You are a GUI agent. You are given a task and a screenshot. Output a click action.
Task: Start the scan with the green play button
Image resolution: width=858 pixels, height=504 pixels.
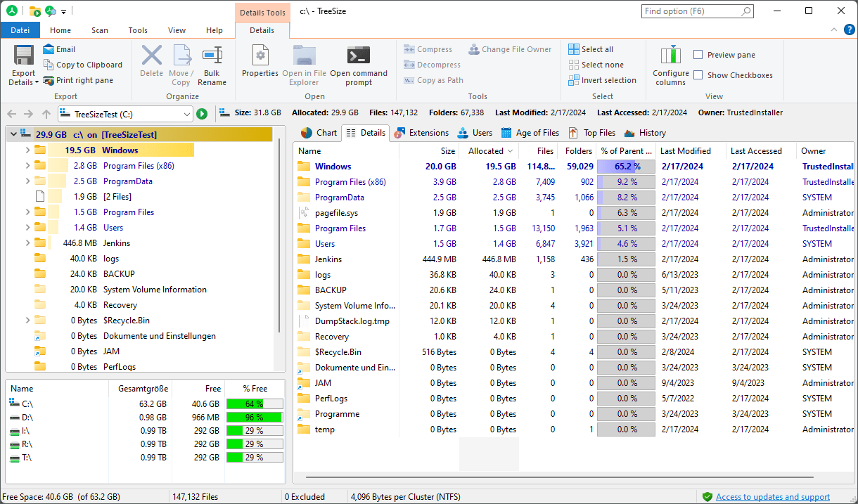pyautogui.click(x=202, y=114)
